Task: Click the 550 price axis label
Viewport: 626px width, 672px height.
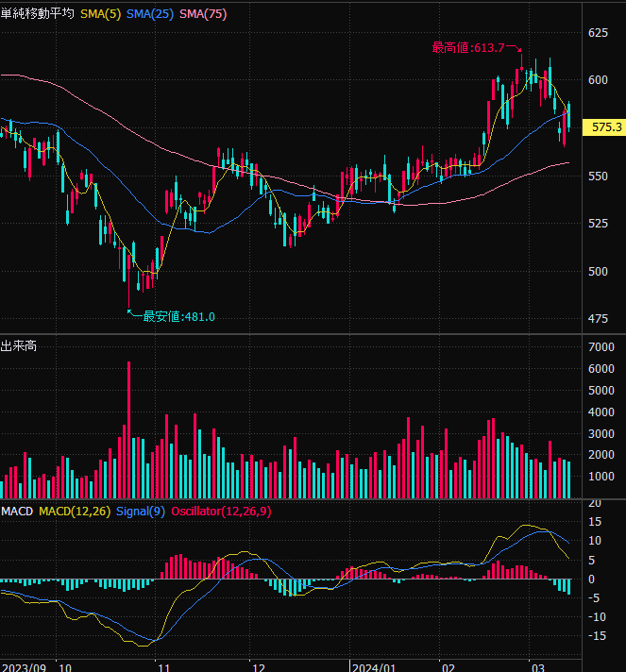Action: [598, 176]
